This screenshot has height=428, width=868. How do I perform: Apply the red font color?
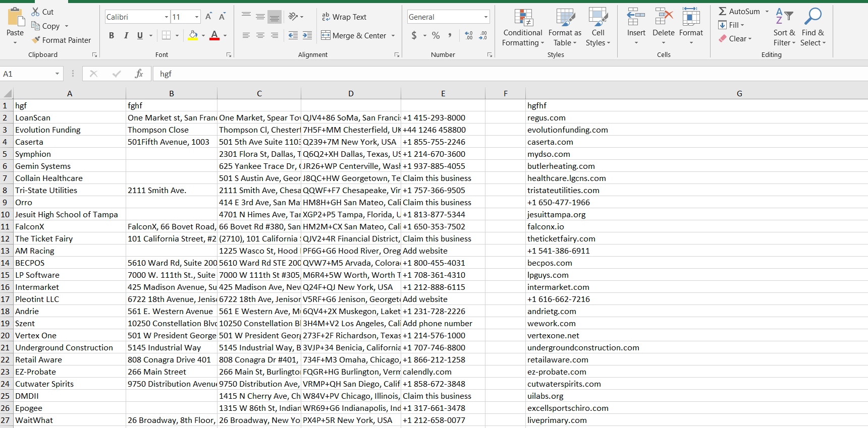tap(214, 35)
